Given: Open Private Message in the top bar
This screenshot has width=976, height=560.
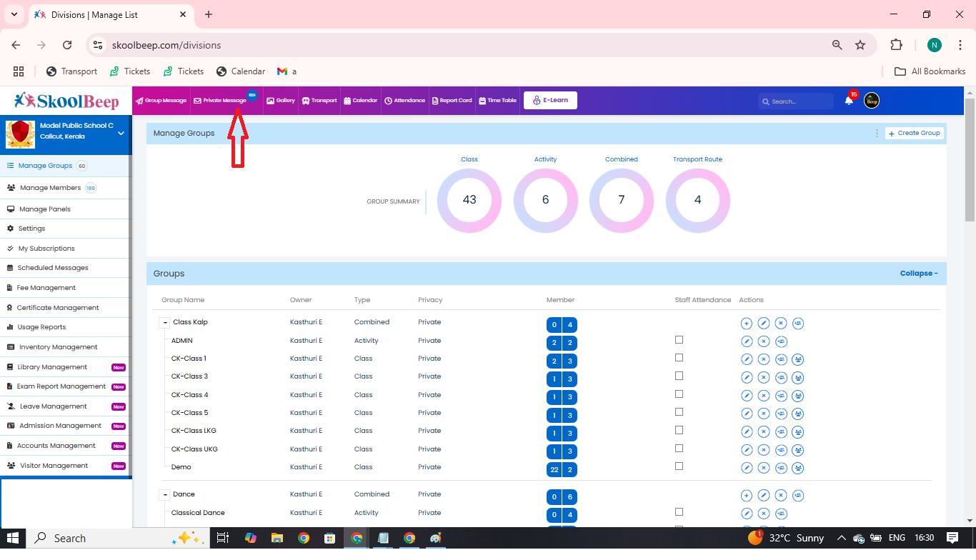Looking at the screenshot, I should coord(220,101).
